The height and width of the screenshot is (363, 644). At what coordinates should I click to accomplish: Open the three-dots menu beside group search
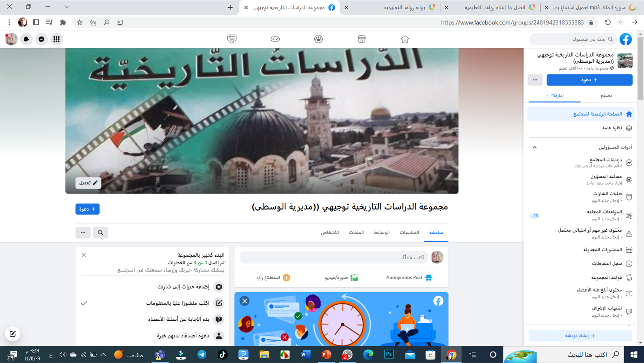(83, 233)
